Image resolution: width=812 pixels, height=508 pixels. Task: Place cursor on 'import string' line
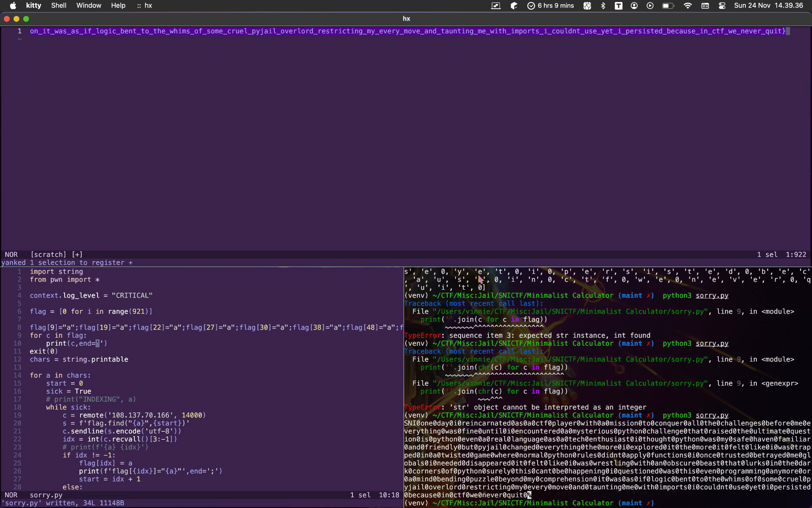56,271
